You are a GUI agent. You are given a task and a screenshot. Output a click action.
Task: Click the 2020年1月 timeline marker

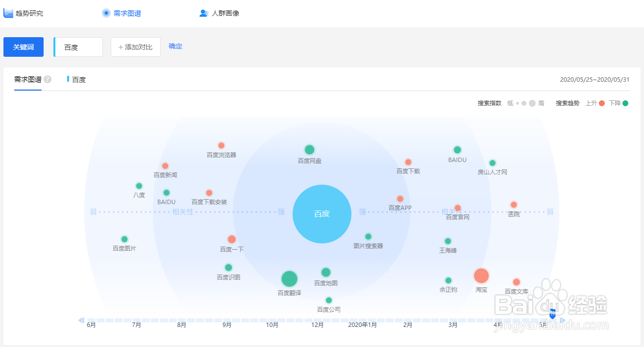tap(363, 325)
